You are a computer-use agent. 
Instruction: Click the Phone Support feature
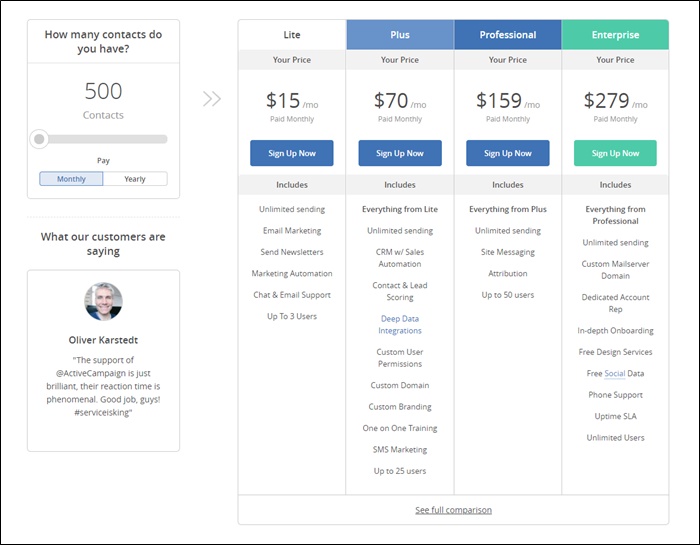(x=615, y=395)
